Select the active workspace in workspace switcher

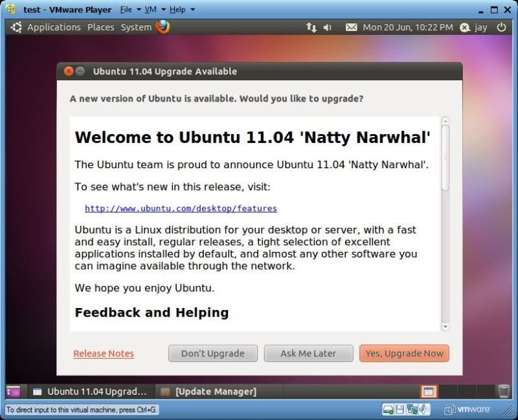[429, 392]
